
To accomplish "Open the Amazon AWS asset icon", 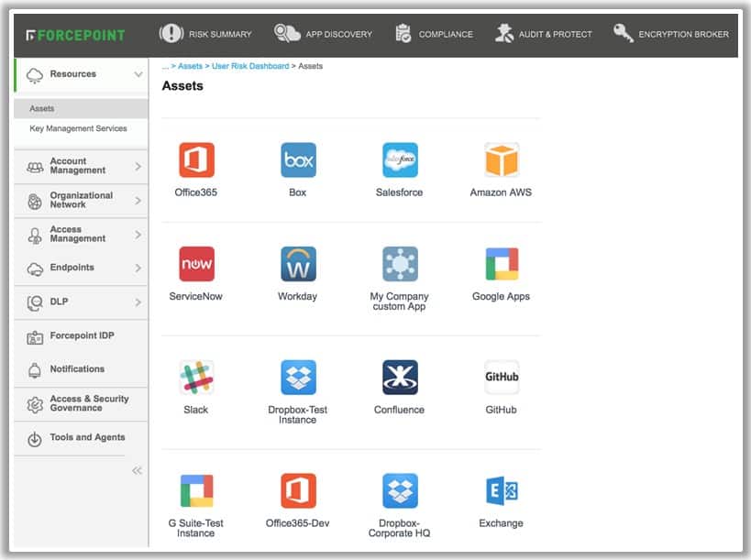I will coord(502,159).
